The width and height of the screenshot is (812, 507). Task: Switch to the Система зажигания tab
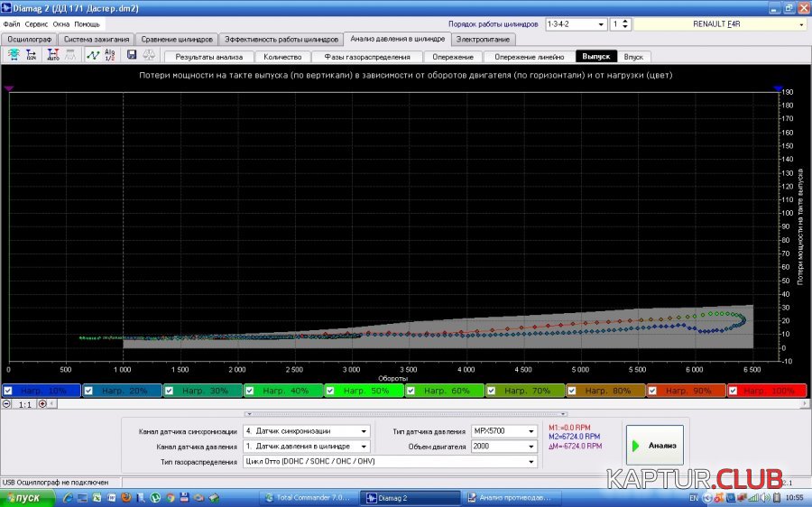97,40
